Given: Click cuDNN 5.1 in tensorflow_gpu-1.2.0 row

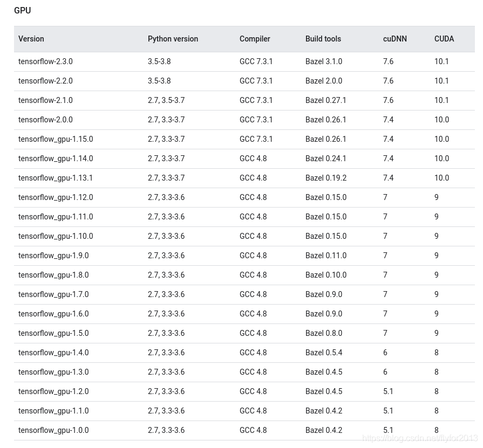Looking at the screenshot, I should click(x=388, y=391).
